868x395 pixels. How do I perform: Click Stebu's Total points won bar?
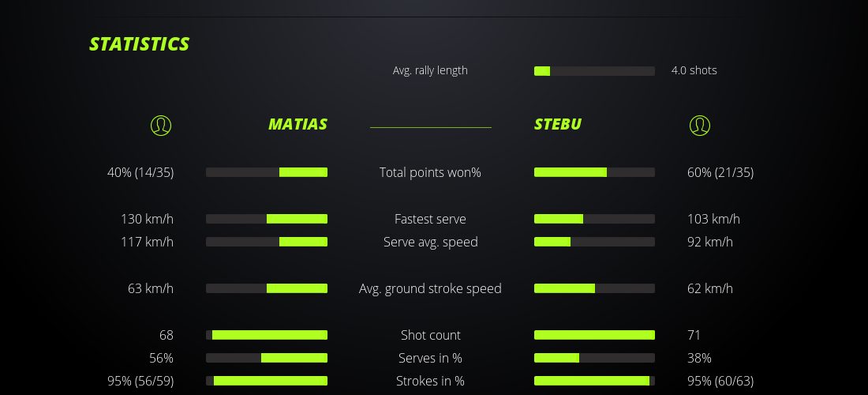pyautogui.click(x=594, y=172)
